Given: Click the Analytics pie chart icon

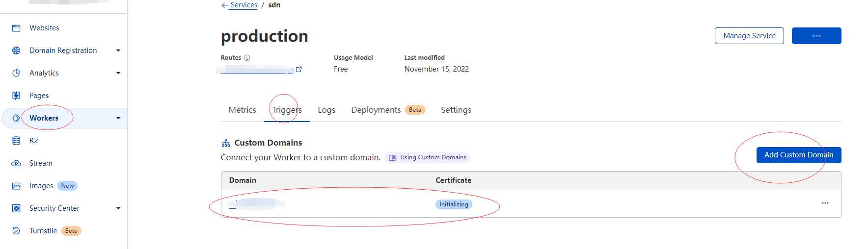Looking at the screenshot, I should (x=16, y=73).
